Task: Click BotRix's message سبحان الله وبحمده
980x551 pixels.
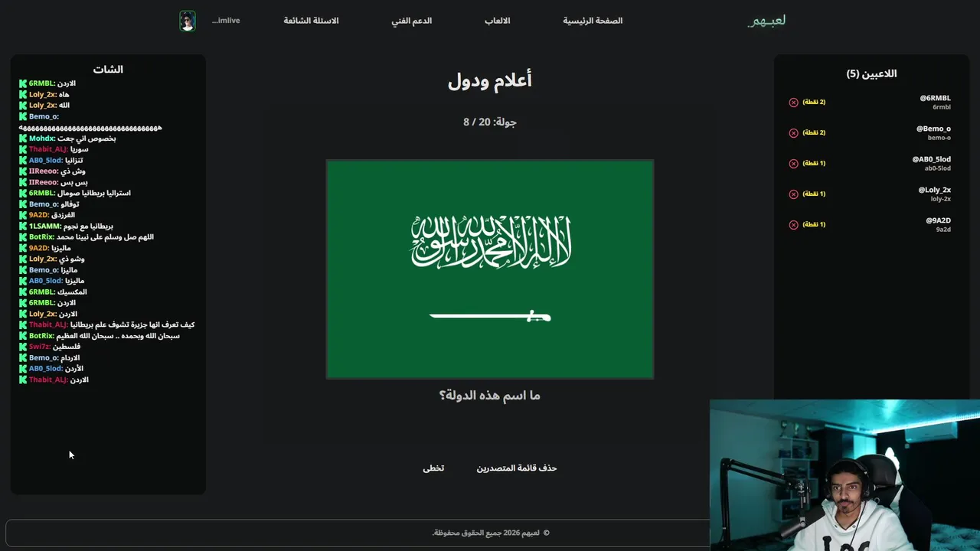Action: point(118,336)
